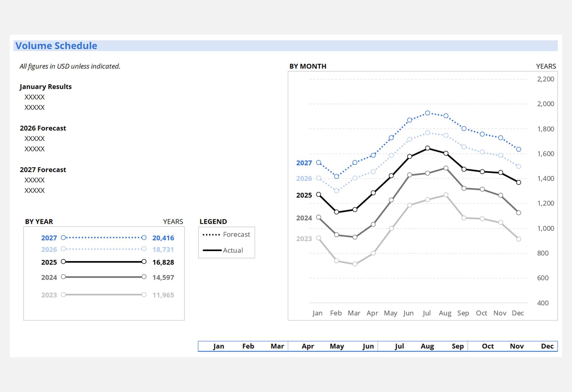
Task: Select the Jan column header
Action: coord(218,346)
